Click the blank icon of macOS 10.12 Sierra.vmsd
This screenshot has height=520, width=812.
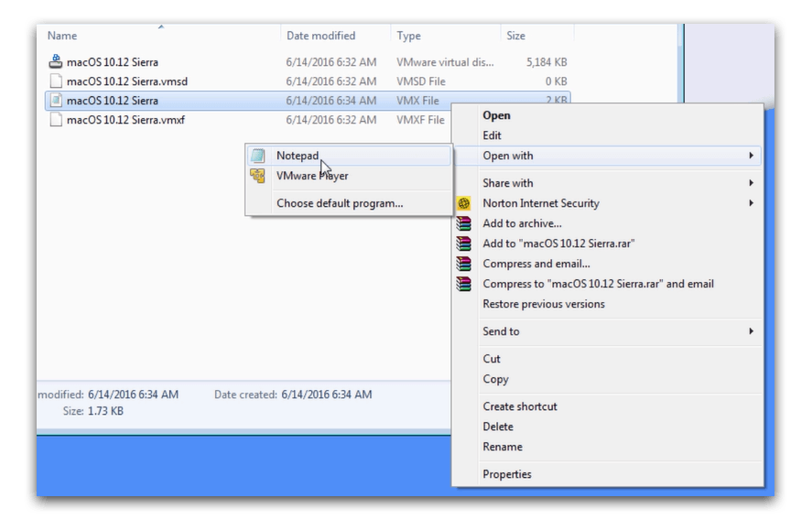(56, 81)
